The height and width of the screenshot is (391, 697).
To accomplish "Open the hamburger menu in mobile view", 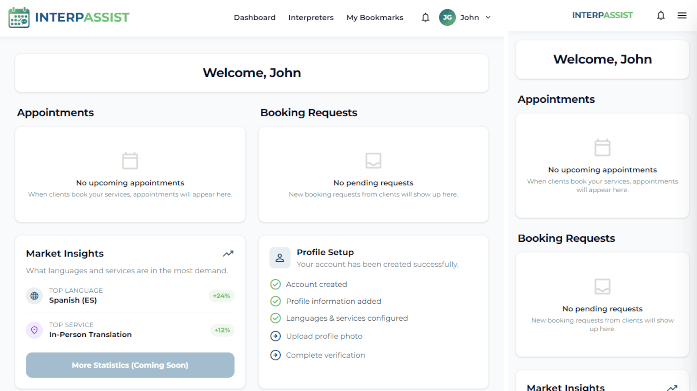I will pyautogui.click(x=682, y=16).
